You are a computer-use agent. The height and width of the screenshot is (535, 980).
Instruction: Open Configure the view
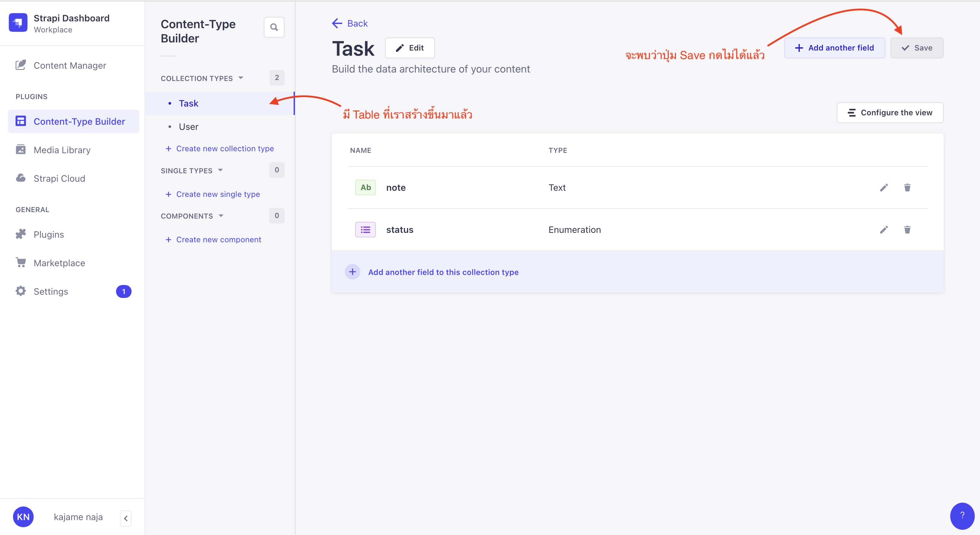pyautogui.click(x=890, y=113)
